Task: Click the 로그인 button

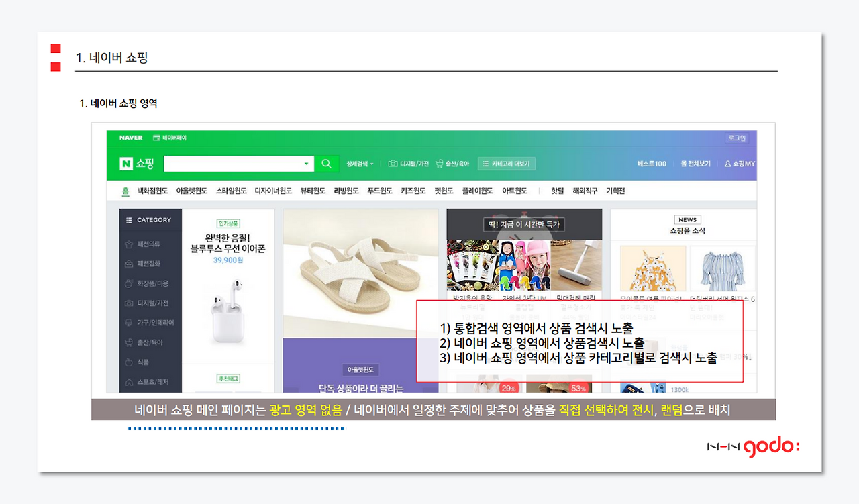Action: point(736,138)
